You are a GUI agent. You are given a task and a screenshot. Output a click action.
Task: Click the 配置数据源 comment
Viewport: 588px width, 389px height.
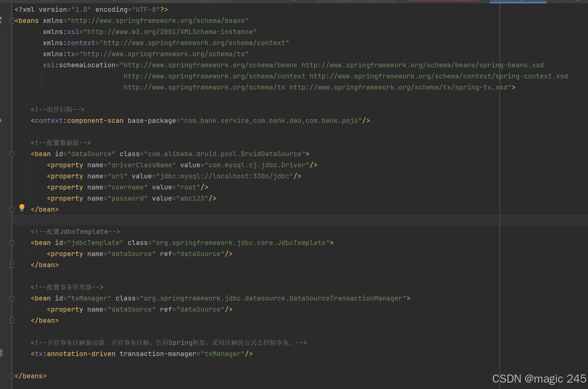[x=61, y=143]
